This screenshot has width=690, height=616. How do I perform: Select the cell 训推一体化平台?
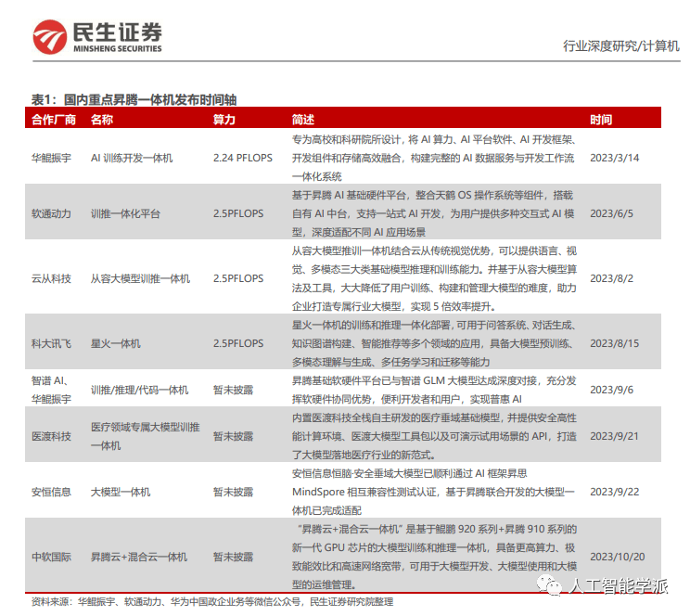click(125, 213)
